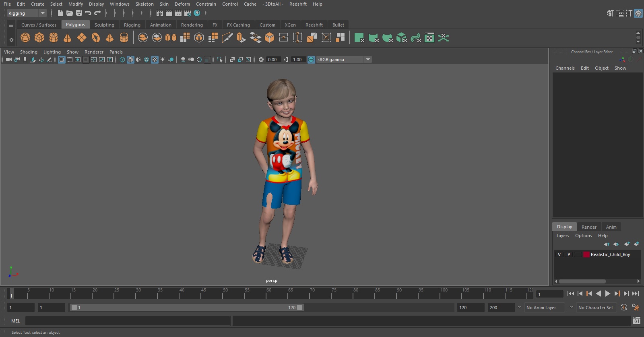Viewport: 644px width, 337px height.
Task: Click the current frame input field
Action: tap(549, 294)
